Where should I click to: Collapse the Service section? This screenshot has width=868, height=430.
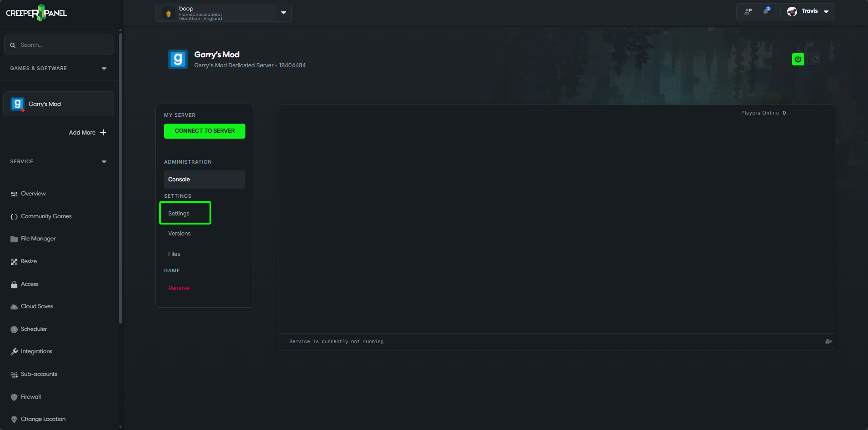[104, 161]
